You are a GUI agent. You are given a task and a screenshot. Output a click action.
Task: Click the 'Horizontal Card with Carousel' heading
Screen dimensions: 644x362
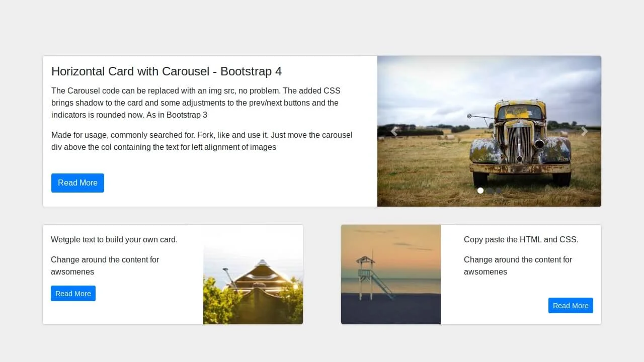tap(167, 71)
